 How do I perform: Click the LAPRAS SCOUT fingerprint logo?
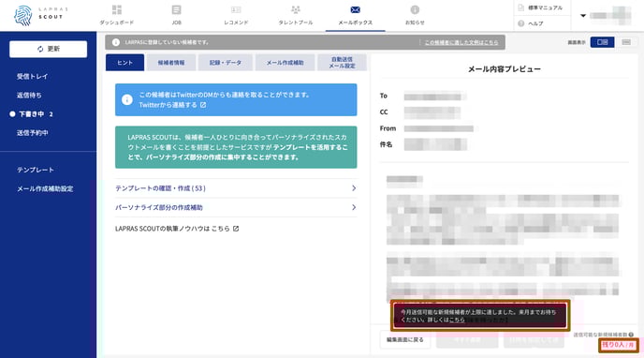tap(23, 16)
